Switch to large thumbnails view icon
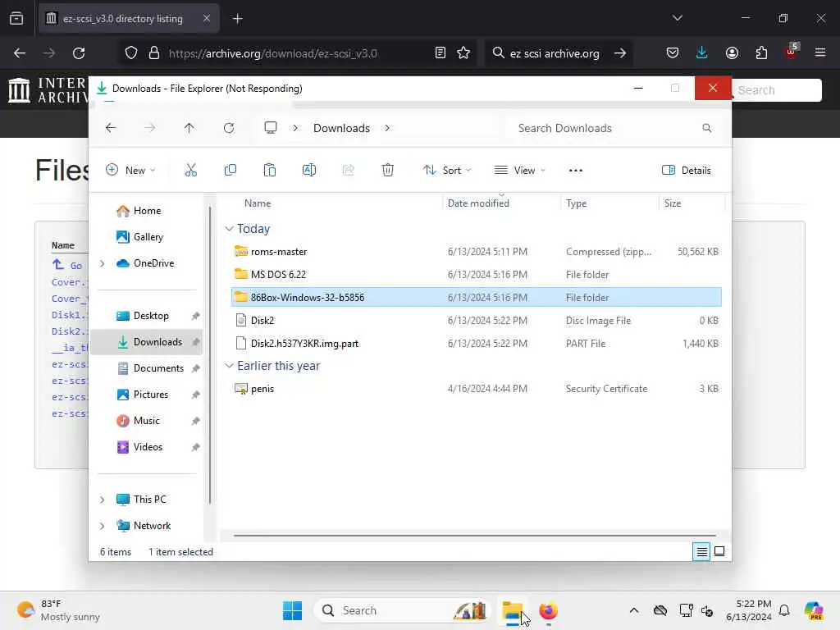840x630 pixels. pos(719,551)
